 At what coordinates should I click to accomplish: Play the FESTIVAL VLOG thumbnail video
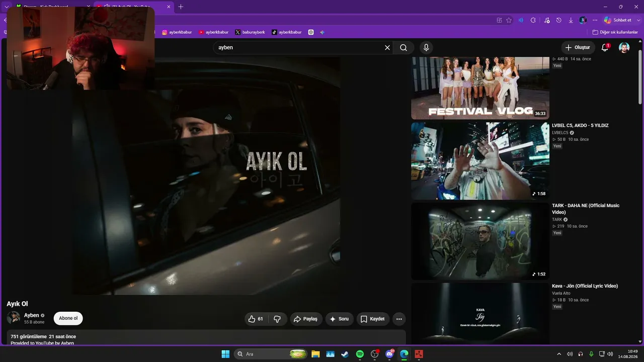pos(480,88)
